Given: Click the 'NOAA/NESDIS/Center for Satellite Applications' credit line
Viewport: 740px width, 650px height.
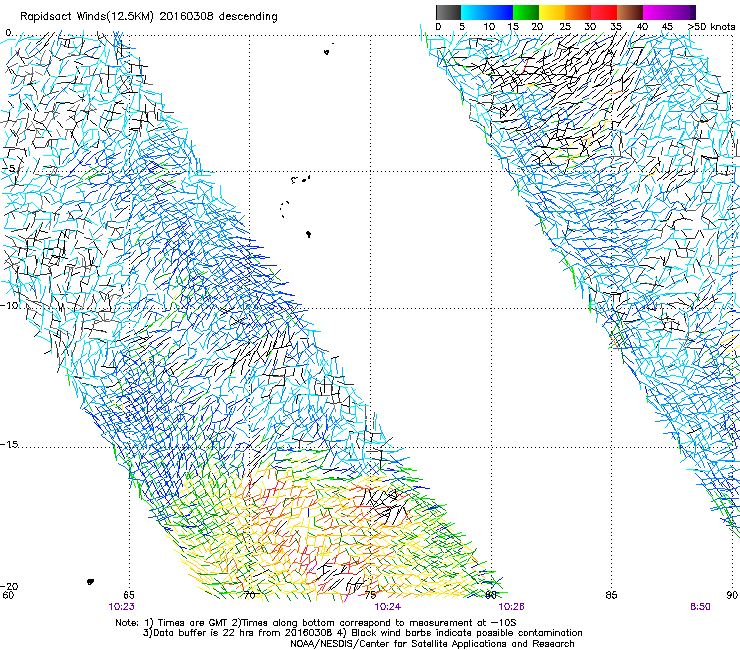Looking at the screenshot, I should 432,644.
